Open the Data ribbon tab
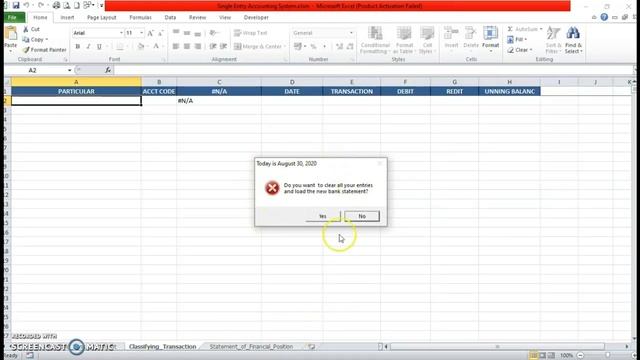The width and height of the screenshot is (640, 360). pyautogui.click(x=170, y=18)
